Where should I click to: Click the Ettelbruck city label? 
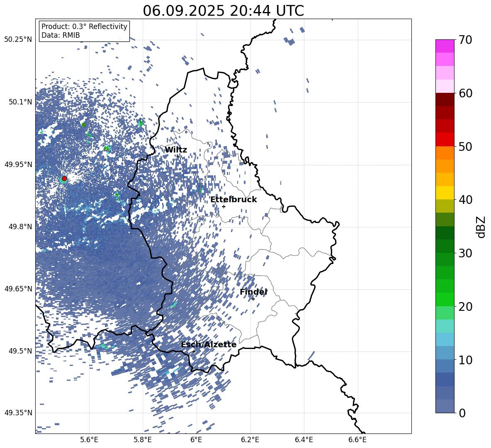click(x=233, y=199)
